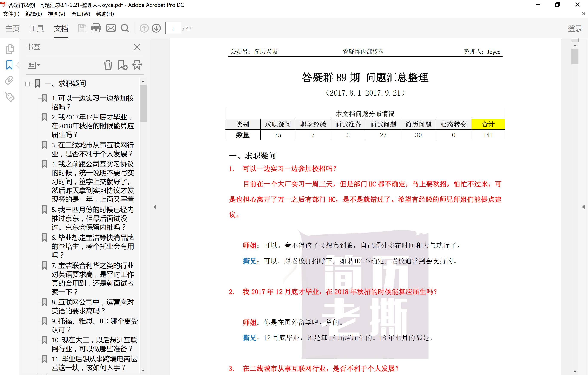Open bookmark 5. 我三四月份的时候已经内推过京东

93,218
